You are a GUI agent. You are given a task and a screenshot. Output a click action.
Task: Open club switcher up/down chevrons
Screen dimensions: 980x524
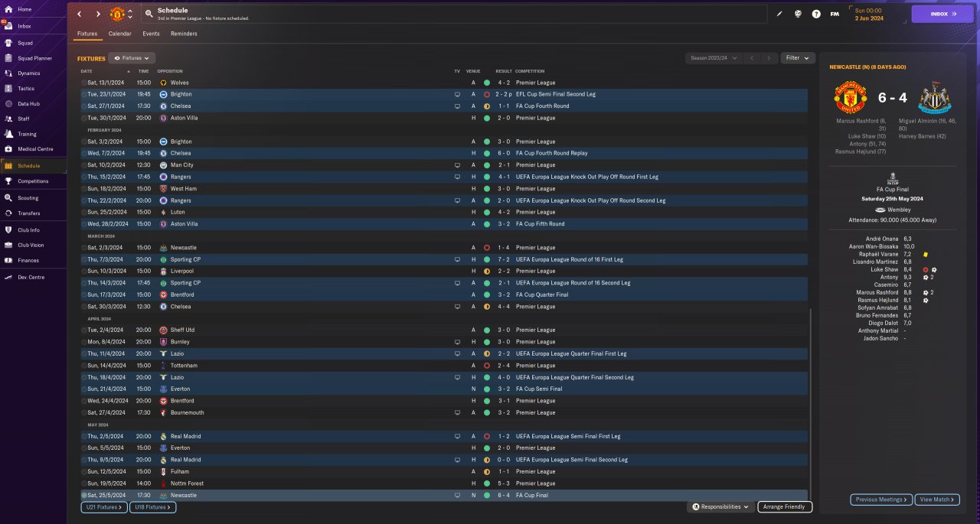[x=130, y=14]
